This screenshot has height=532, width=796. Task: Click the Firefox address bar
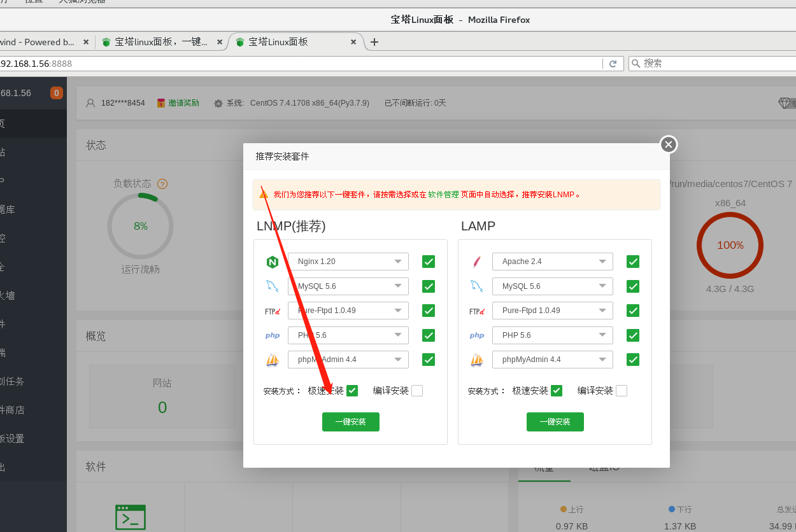point(299,64)
